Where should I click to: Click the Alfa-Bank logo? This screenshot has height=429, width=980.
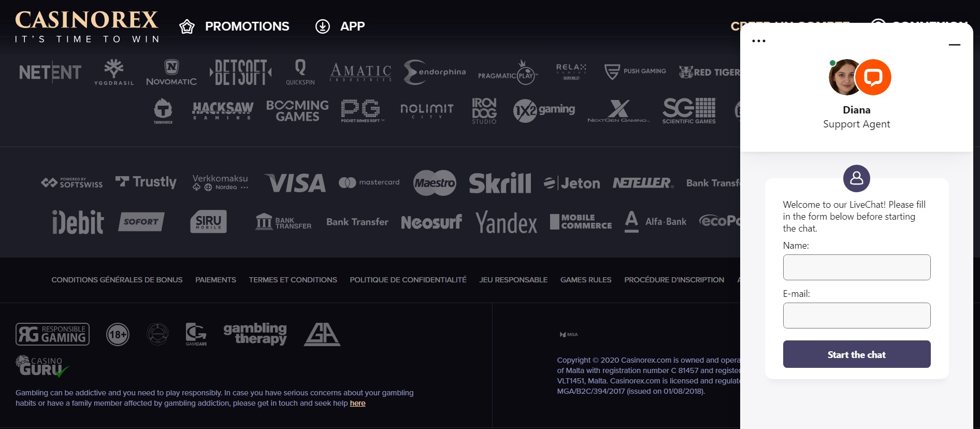click(655, 222)
